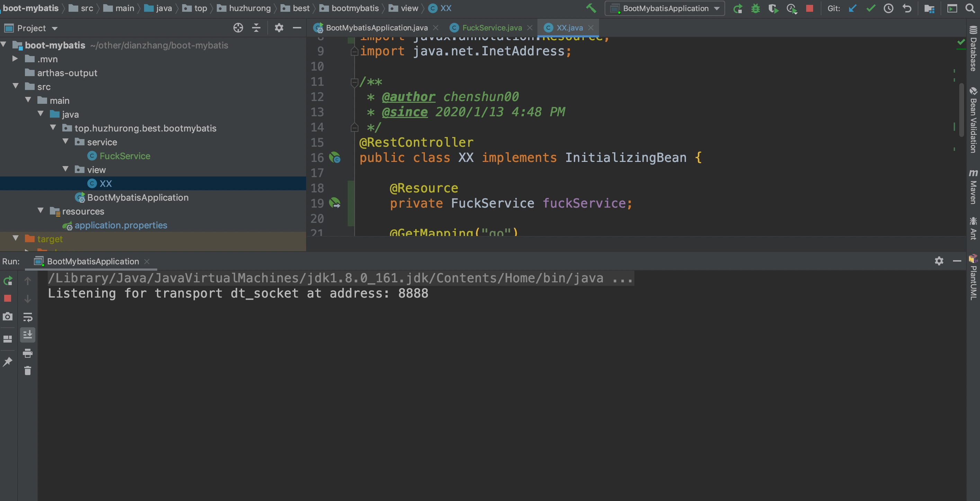Screen dimensions: 980x501
Task: Switch to BootMybatisApplication.java editor tab
Action: click(376, 28)
